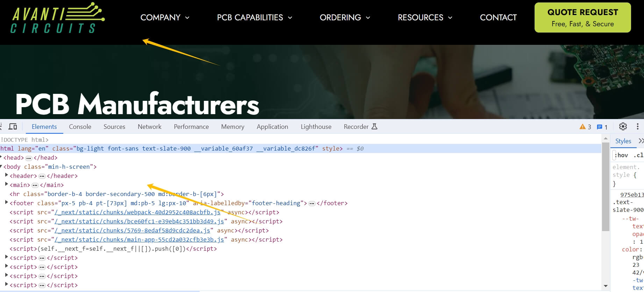The width and height of the screenshot is (644, 292).
Task: Expand the header element triangle
Action: [x=6, y=175]
